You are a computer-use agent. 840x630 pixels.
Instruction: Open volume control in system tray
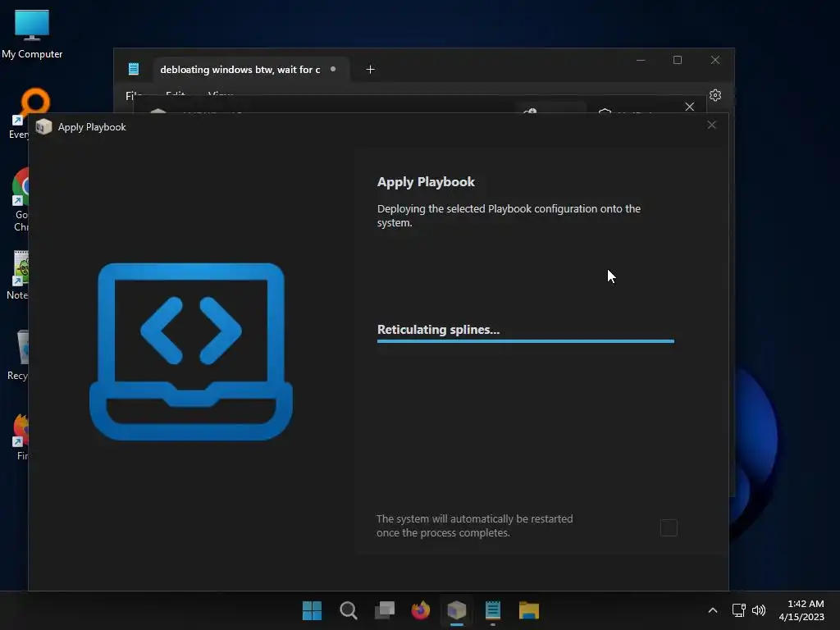[x=759, y=610]
